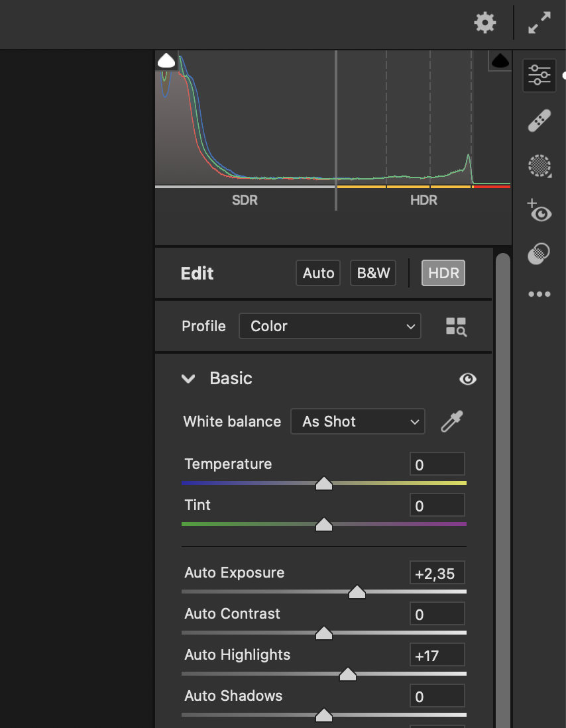Image resolution: width=566 pixels, height=728 pixels.
Task: Open the Presets overlapping circles icon
Action: pyautogui.click(x=539, y=254)
